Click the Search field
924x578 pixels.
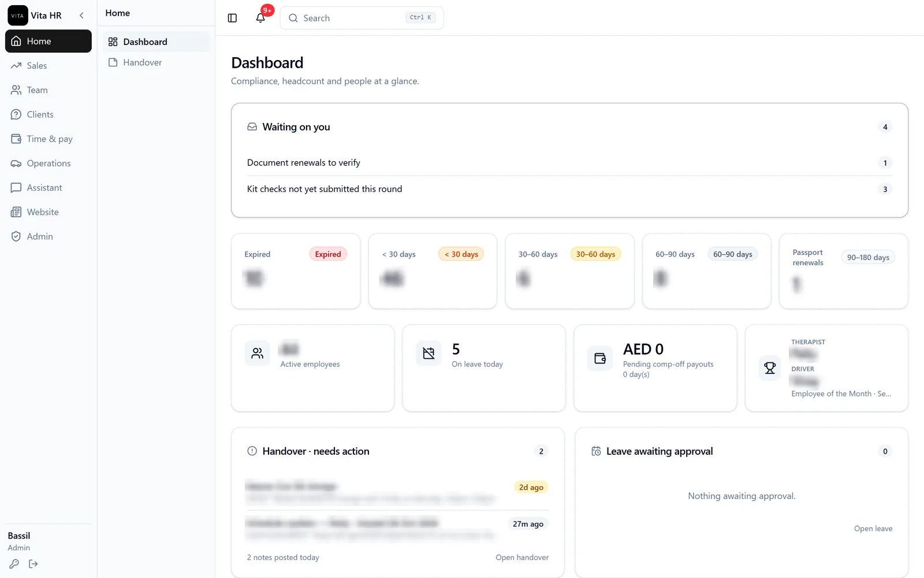pyautogui.click(x=362, y=18)
